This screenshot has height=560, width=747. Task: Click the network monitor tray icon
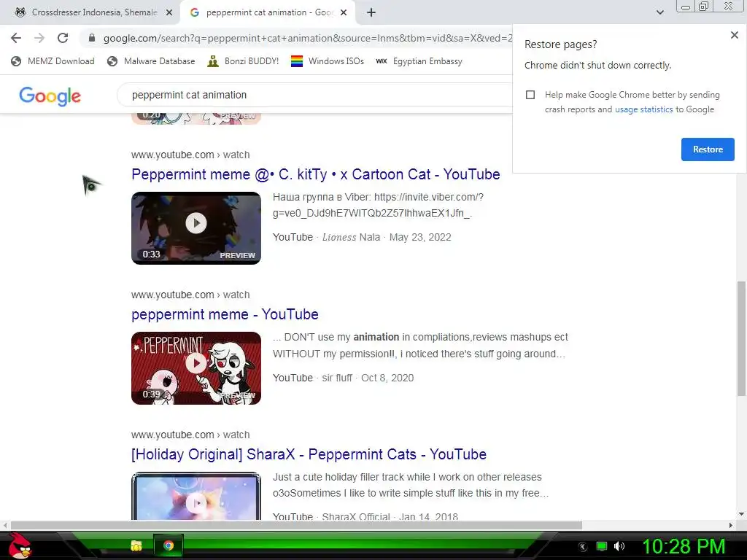coord(602,546)
